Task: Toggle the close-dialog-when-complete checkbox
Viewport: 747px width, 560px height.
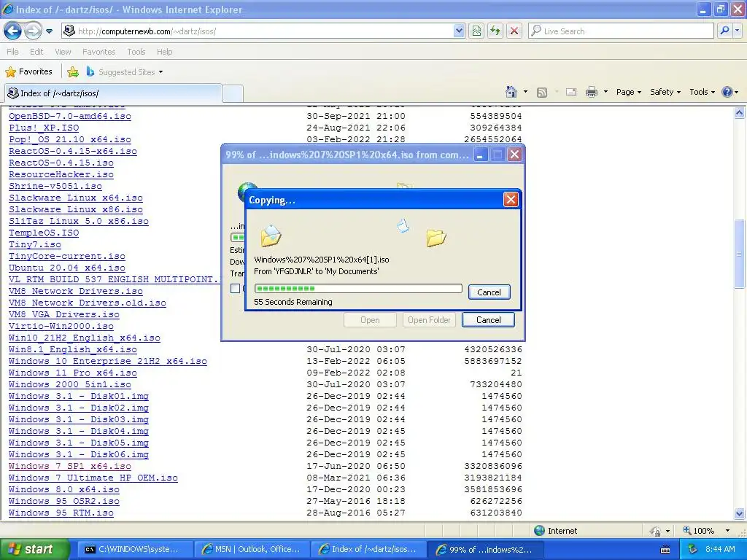Action: 235,288
